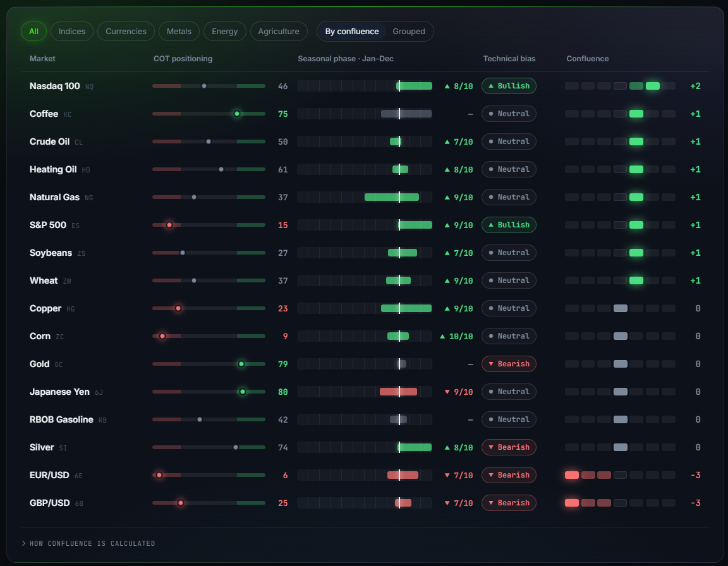Filter markets by Indices

72,32
